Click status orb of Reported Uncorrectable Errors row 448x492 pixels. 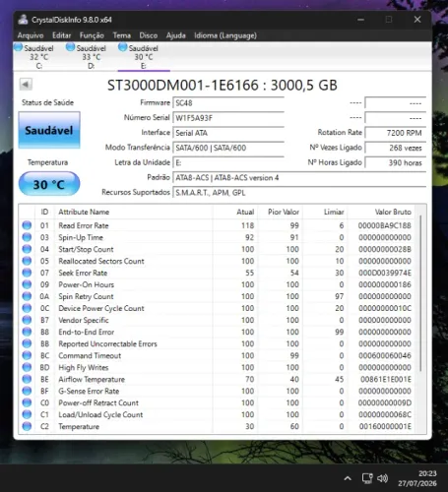coord(27,343)
